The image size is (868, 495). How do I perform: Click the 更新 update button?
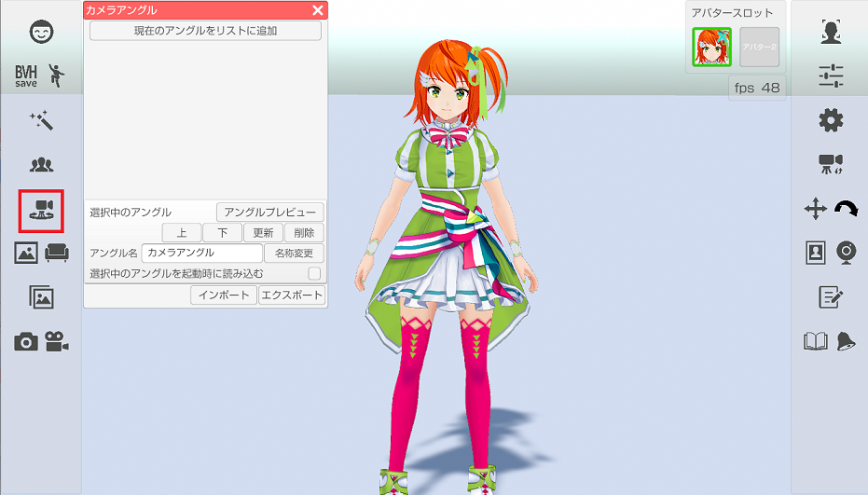tap(264, 233)
